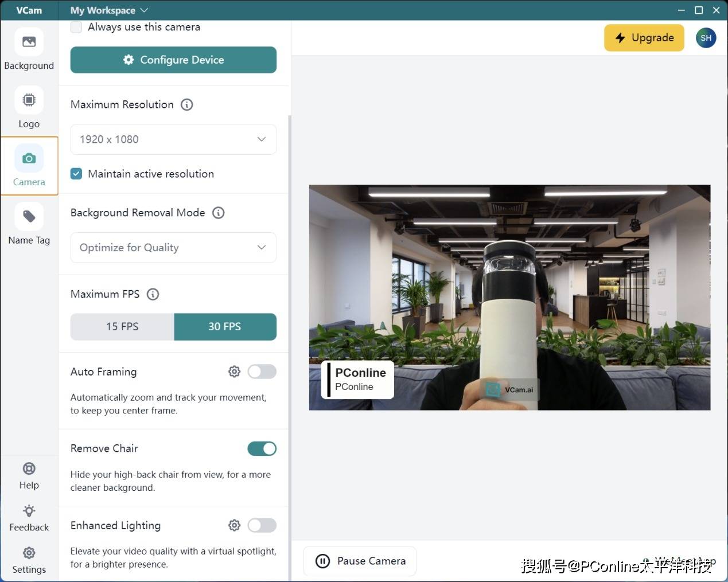This screenshot has width=728, height=582.
Task: Click Auto Framing settings gear
Action: [234, 372]
